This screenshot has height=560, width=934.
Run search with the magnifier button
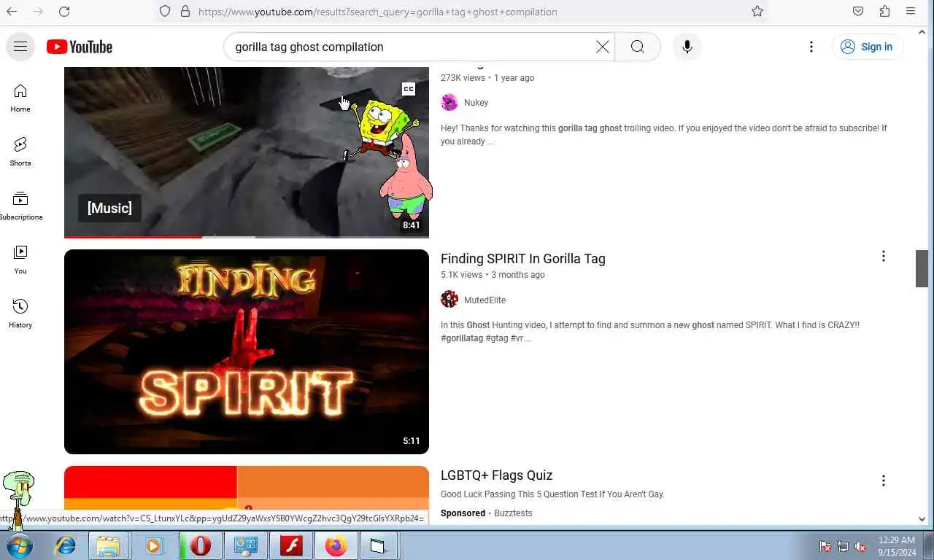[x=638, y=47]
